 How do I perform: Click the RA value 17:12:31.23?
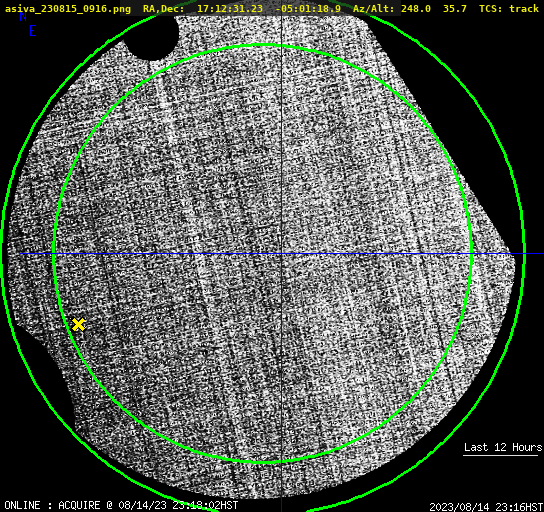pyautogui.click(x=230, y=8)
